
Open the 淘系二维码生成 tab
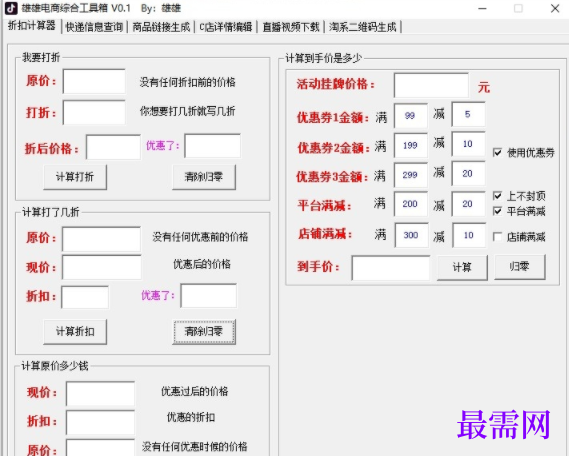pyautogui.click(x=362, y=27)
